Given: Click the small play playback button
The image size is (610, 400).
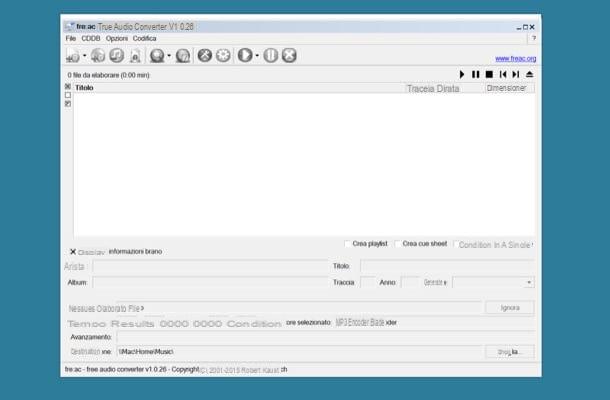Looking at the screenshot, I should (x=462, y=74).
